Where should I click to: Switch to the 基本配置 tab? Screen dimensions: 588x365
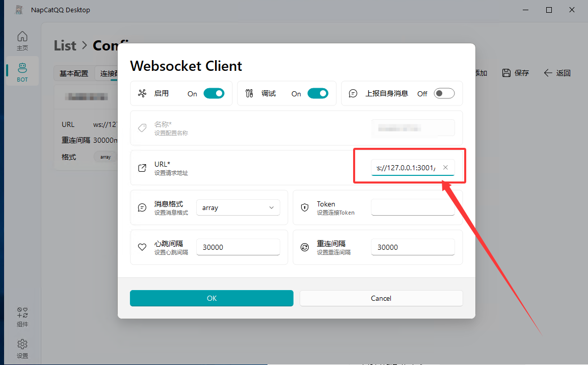pos(74,73)
